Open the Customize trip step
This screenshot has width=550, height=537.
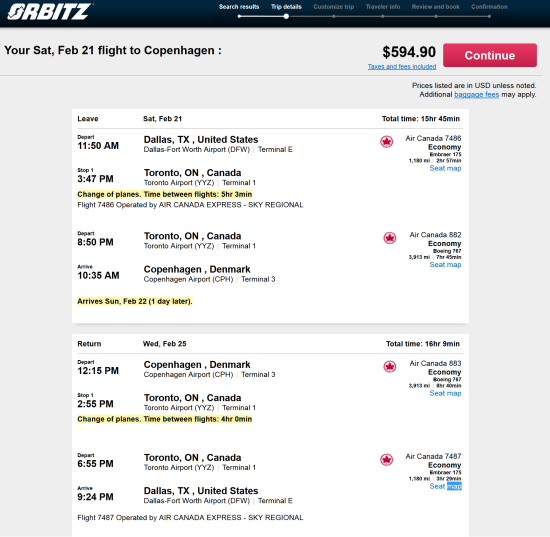pyautogui.click(x=334, y=7)
